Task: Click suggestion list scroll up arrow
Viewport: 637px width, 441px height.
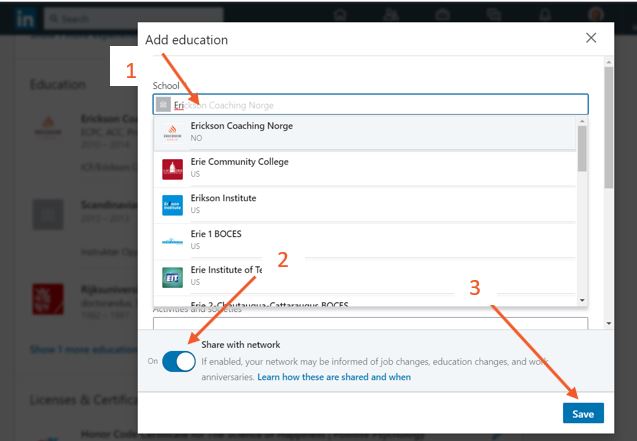Action: [x=582, y=121]
